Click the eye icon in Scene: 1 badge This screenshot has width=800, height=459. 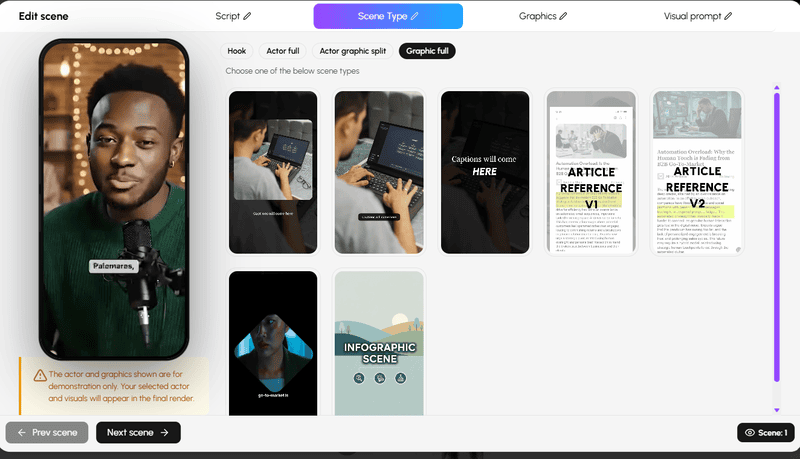coord(749,432)
